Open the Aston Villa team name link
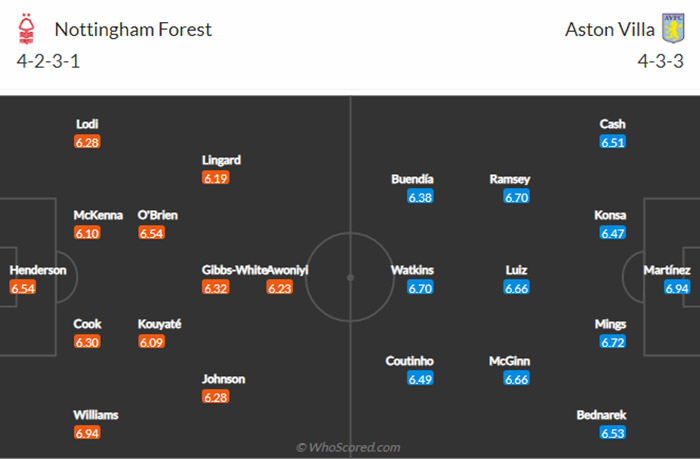700x459 pixels. [x=609, y=29]
